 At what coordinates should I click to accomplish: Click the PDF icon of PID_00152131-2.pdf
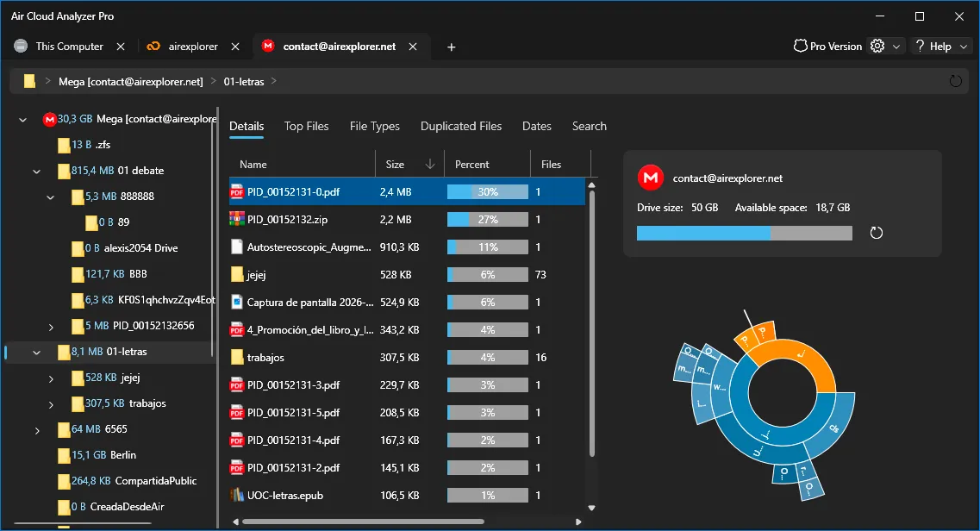[x=237, y=468]
